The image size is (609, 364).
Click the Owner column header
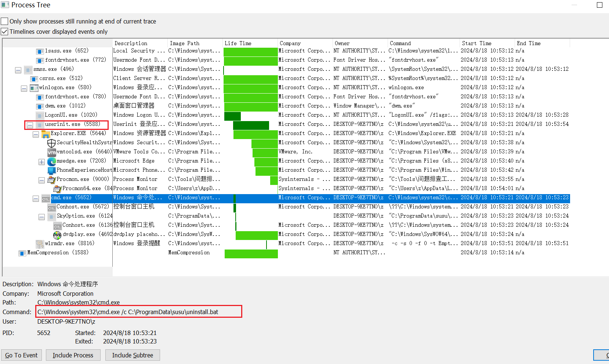[360, 43]
